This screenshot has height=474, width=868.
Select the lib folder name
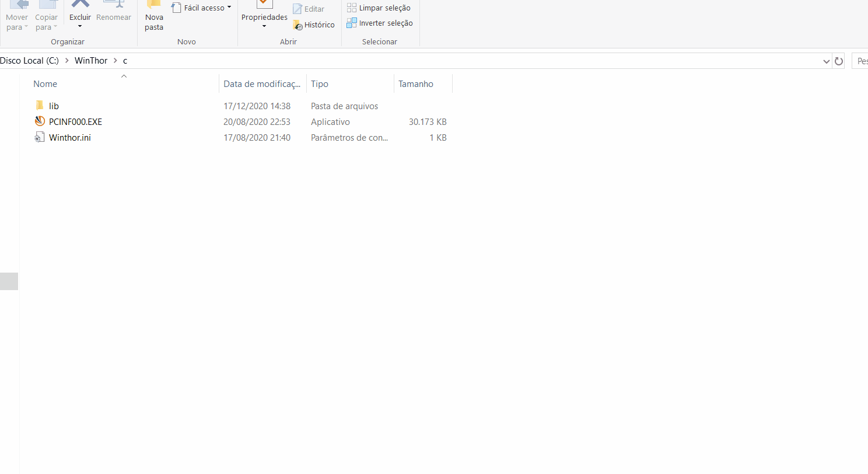pos(54,106)
